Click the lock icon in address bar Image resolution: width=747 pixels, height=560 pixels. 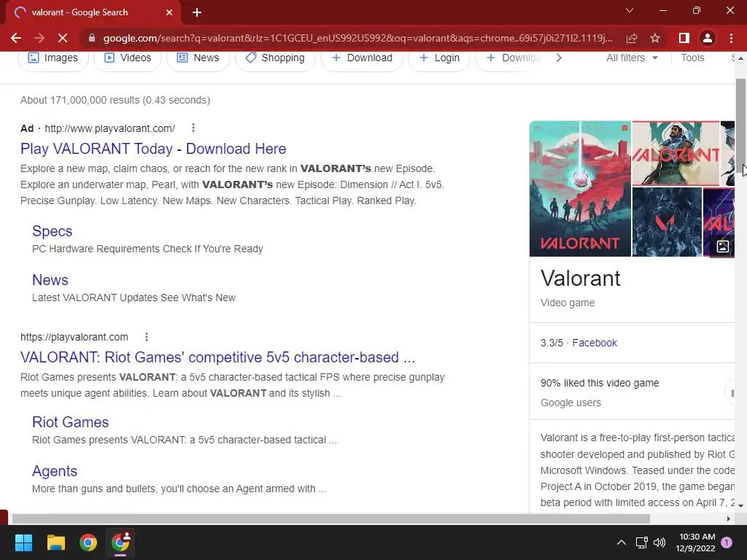point(92,38)
